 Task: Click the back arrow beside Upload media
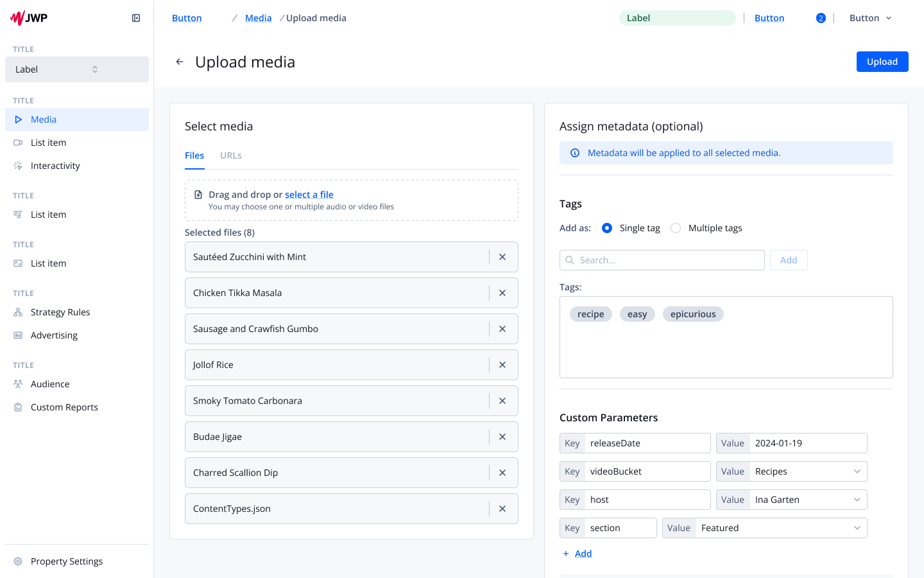[180, 62]
